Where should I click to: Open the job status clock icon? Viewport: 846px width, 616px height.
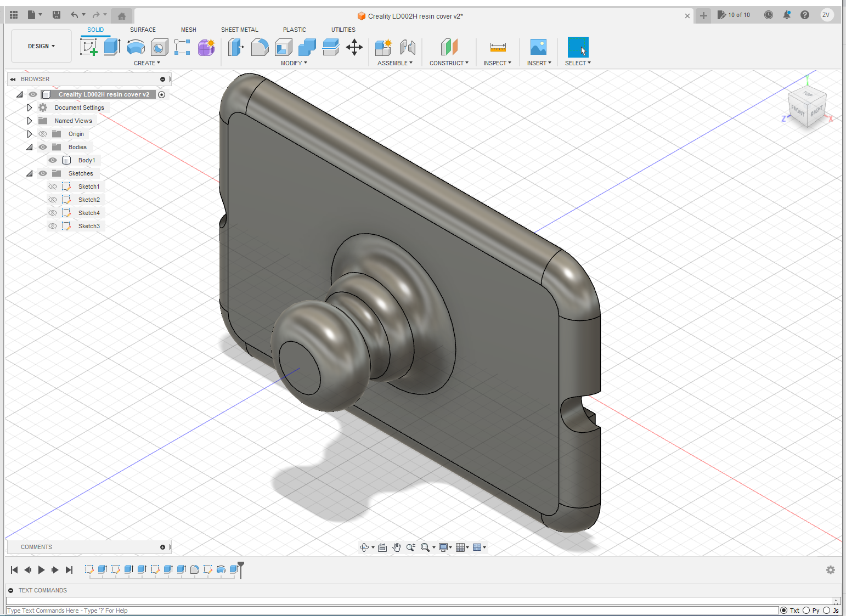(x=769, y=15)
